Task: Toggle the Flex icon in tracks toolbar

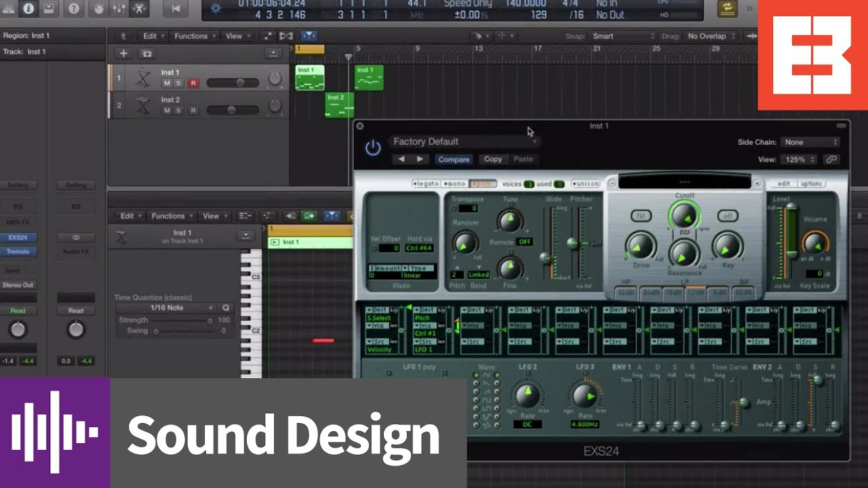Action: [x=286, y=36]
